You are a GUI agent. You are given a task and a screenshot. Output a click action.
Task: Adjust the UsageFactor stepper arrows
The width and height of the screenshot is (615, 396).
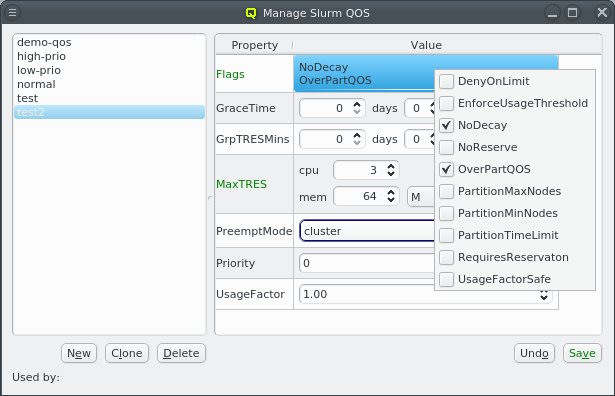pos(544,296)
